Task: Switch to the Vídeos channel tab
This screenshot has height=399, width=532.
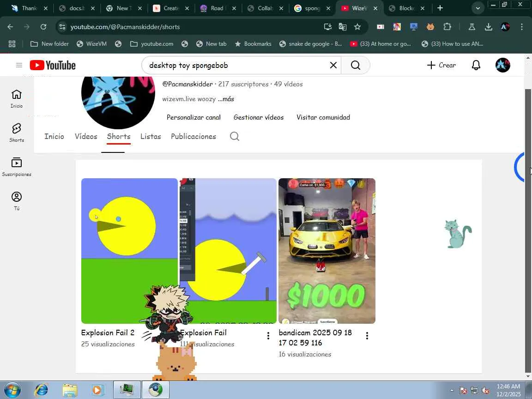Action: [x=86, y=136]
